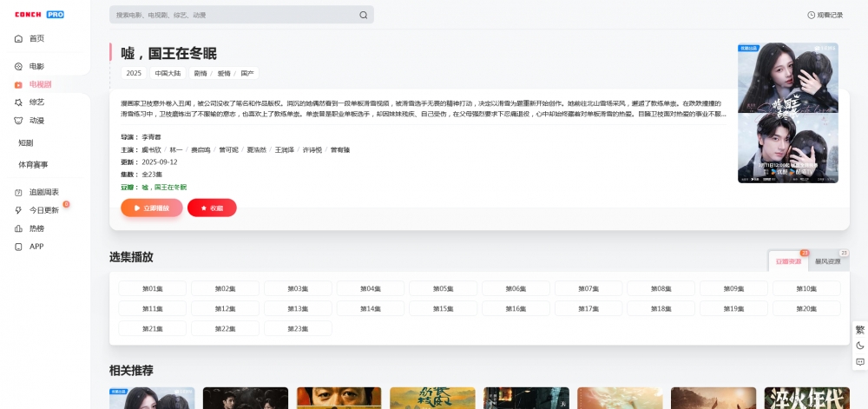The width and height of the screenshot is (868, 409).
Task: Click the 立即播放 button
Action: coord(152,208)
